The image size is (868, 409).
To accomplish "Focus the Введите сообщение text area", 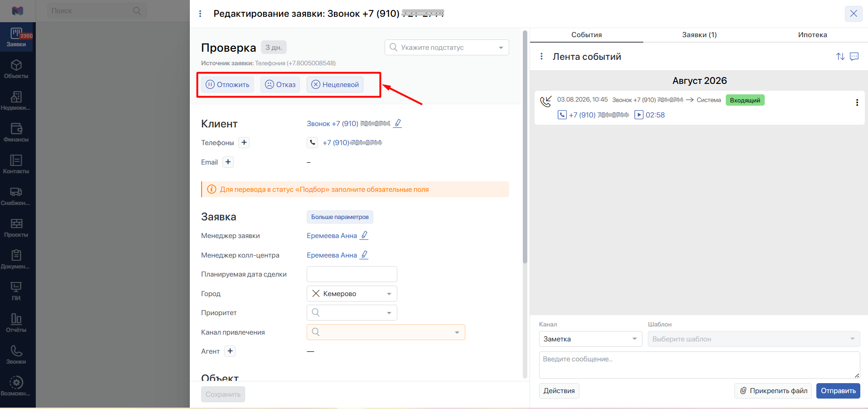I will pos(699,365).
